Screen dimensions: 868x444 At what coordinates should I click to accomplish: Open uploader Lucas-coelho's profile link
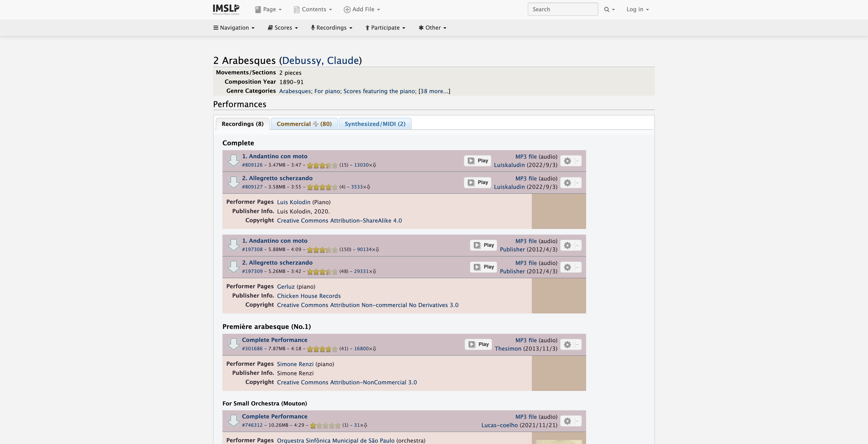click(x=499, y=425)
